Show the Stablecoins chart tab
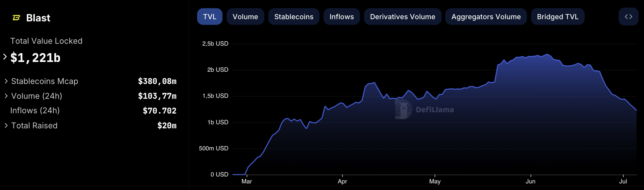 (294, 17)
